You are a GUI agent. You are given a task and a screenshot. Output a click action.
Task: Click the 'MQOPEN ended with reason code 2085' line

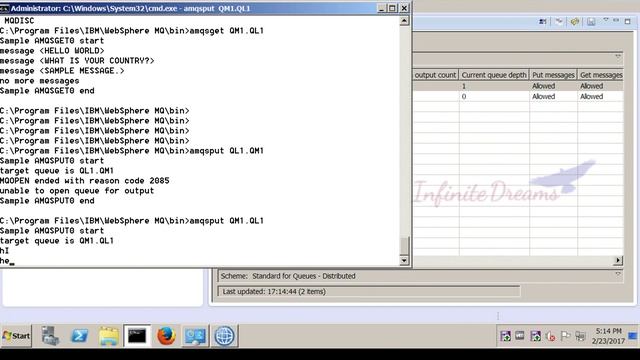coord(84,180)
